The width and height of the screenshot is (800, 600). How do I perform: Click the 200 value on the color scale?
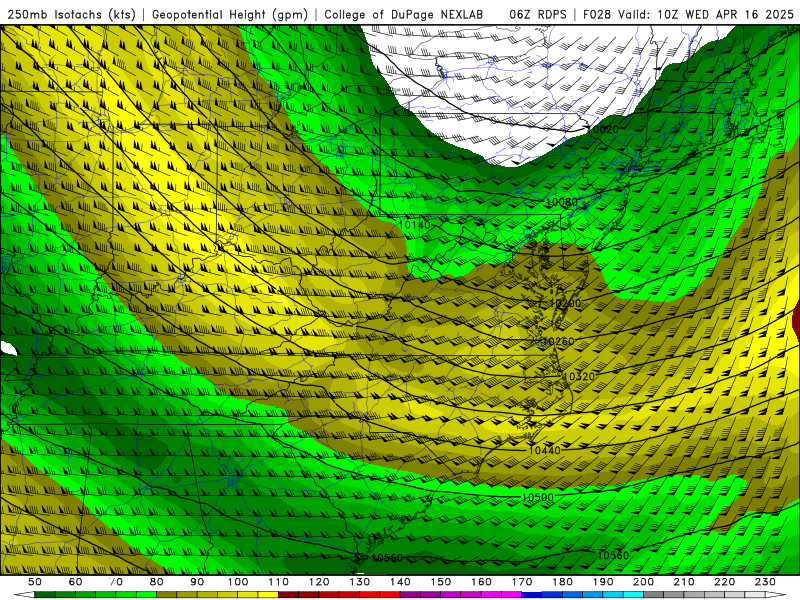[x=644, y=582]
